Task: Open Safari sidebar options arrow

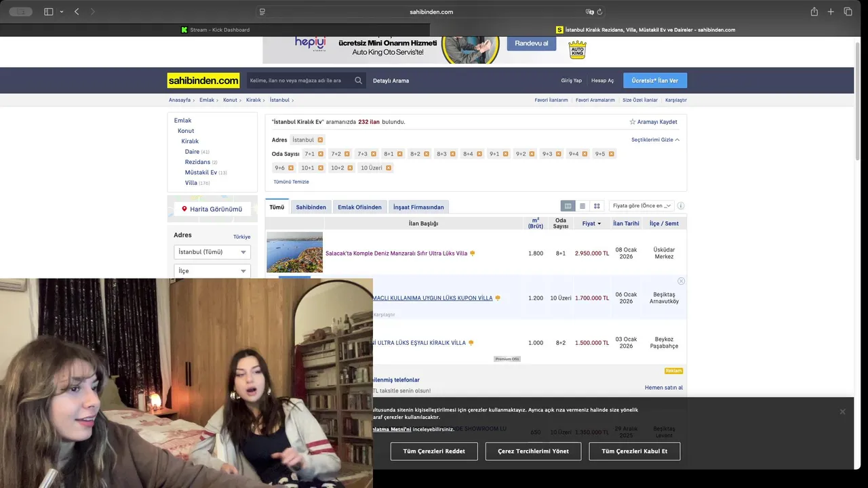Action: tap(62, 12)
